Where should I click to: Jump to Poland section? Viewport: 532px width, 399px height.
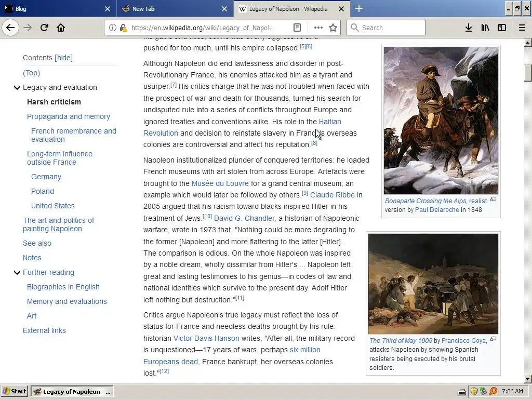point(43,191)
